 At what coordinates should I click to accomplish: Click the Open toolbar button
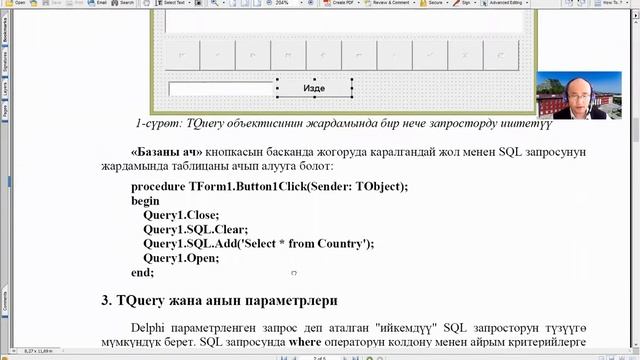16,2
